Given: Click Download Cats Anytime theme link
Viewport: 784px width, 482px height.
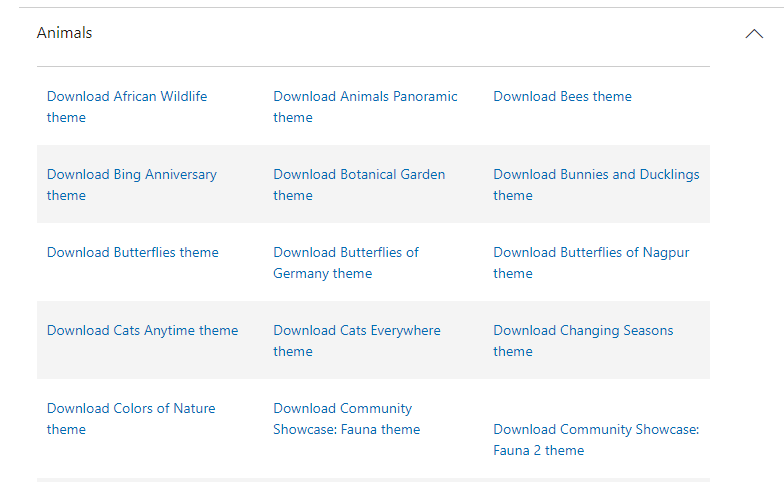Looking at the screenshot, I should tap(142, 330).
